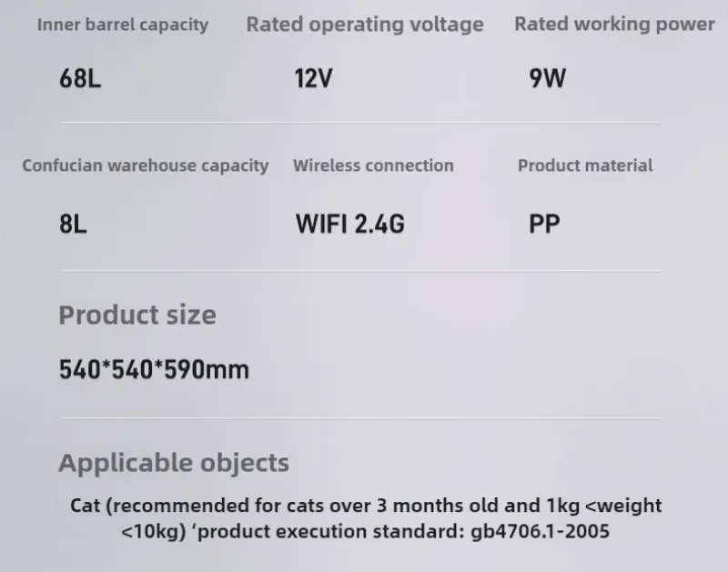Viewport: 728px width, 572px height.
Task: Select the 12V voltage value
Action: click(x=314, y=78)
